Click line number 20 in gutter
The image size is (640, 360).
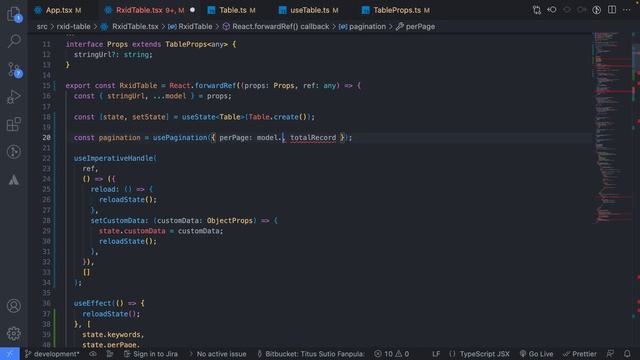(x=47, y=138)
